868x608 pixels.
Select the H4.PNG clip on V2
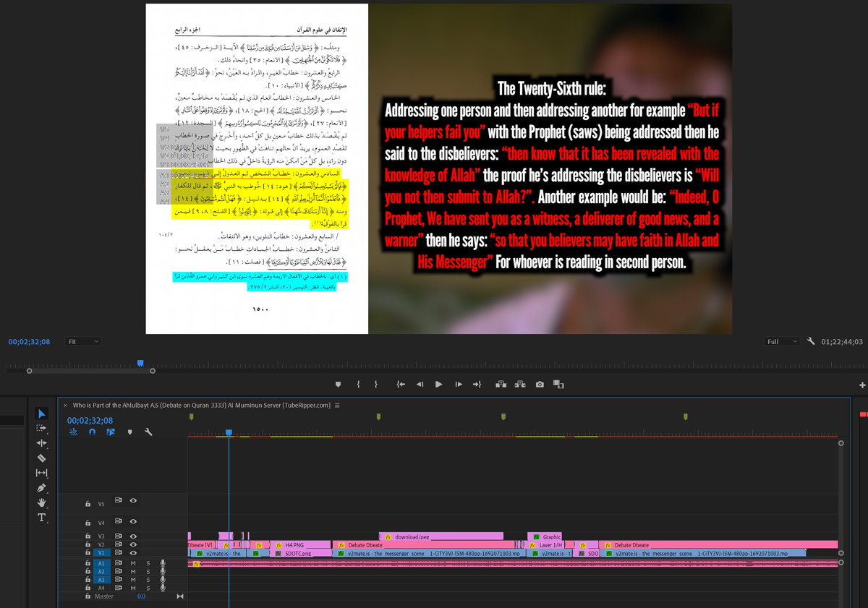coord(299,544)
